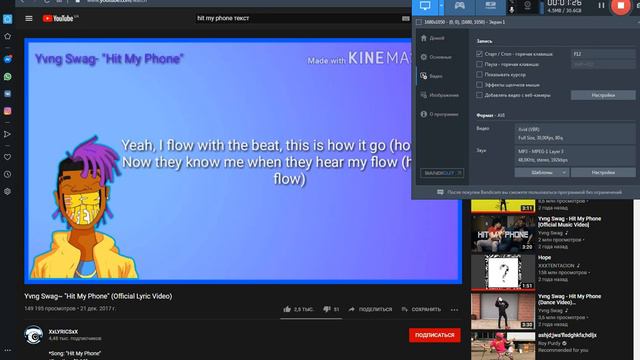640x360 pixels.
Task: Open VK icon in browser sidebar
Action: pyautogui.click(x=8, y=94)
